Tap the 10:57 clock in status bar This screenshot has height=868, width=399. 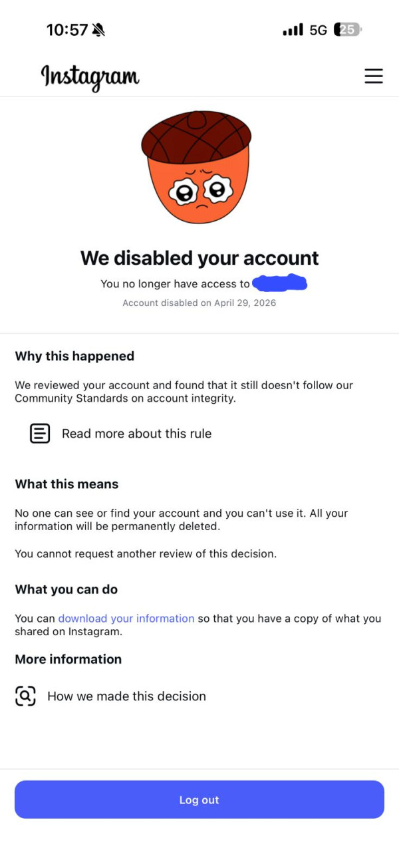point(67,30)
